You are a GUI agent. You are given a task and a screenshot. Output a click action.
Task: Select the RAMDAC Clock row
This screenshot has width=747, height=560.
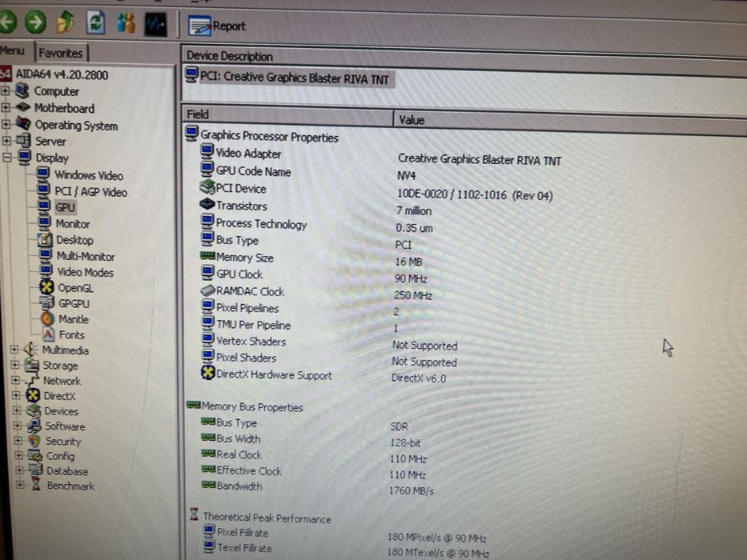pos(316,293)
